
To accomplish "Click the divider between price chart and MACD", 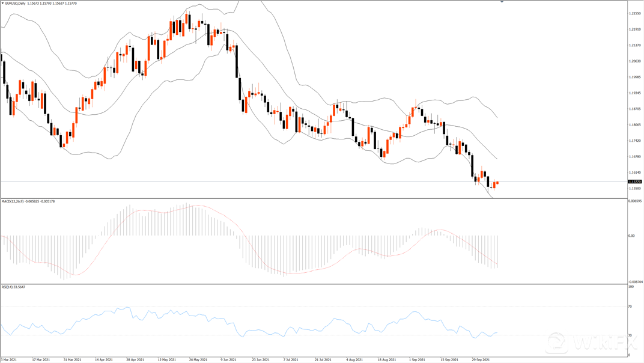I will coord(312,198).
